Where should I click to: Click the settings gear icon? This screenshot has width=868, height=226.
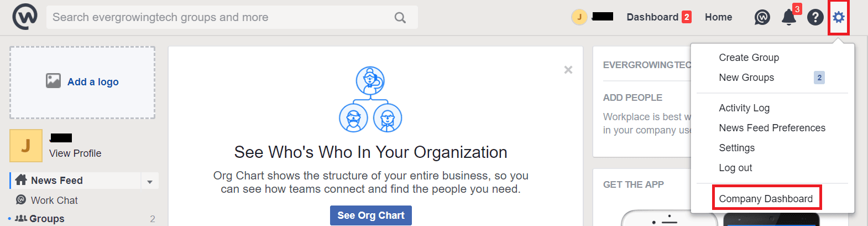[x=839, y=18]
